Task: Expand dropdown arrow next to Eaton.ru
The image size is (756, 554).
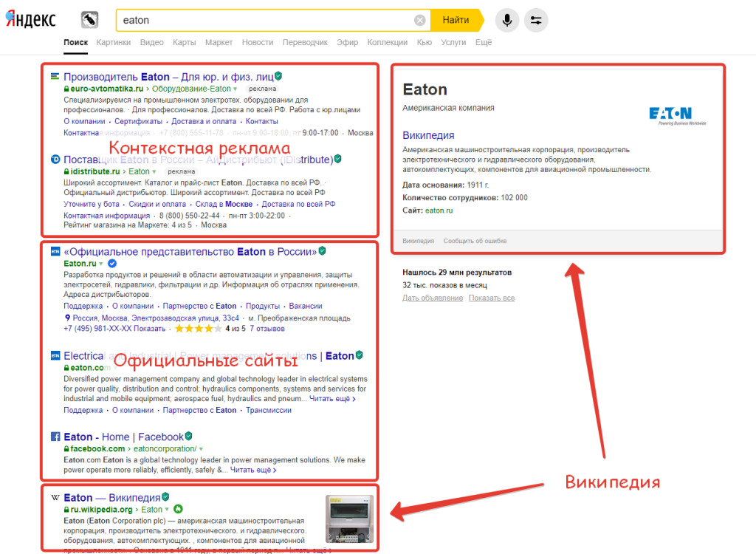Action: point(100,264)
